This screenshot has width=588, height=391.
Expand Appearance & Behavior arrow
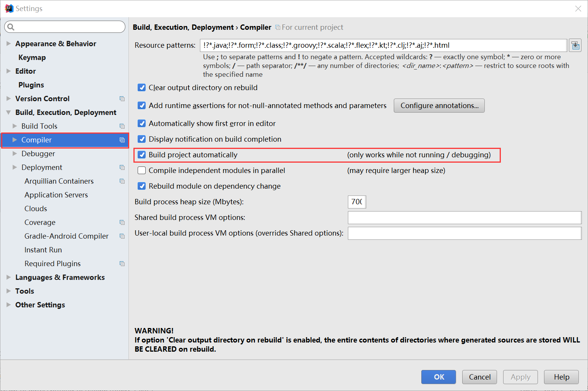pos(8,44)
